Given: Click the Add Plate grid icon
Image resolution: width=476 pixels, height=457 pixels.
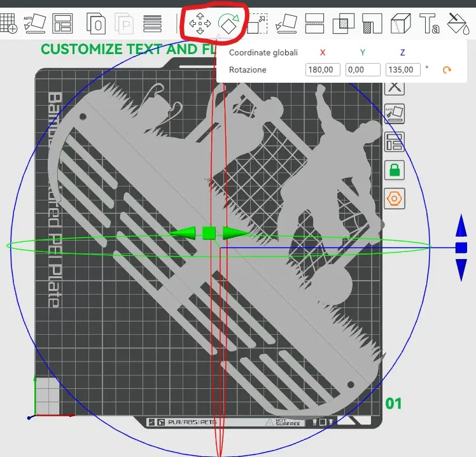Looking at the screenshot, I should coord(8,23).
